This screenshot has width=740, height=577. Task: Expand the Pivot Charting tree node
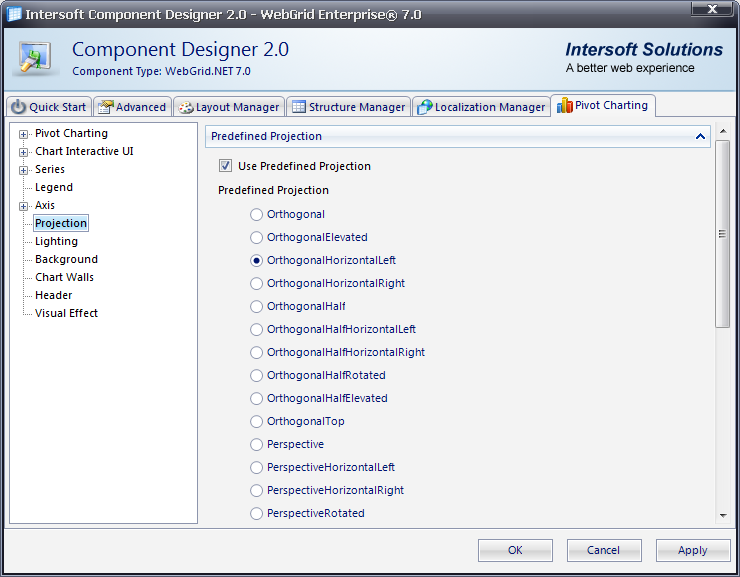point(24,134)
